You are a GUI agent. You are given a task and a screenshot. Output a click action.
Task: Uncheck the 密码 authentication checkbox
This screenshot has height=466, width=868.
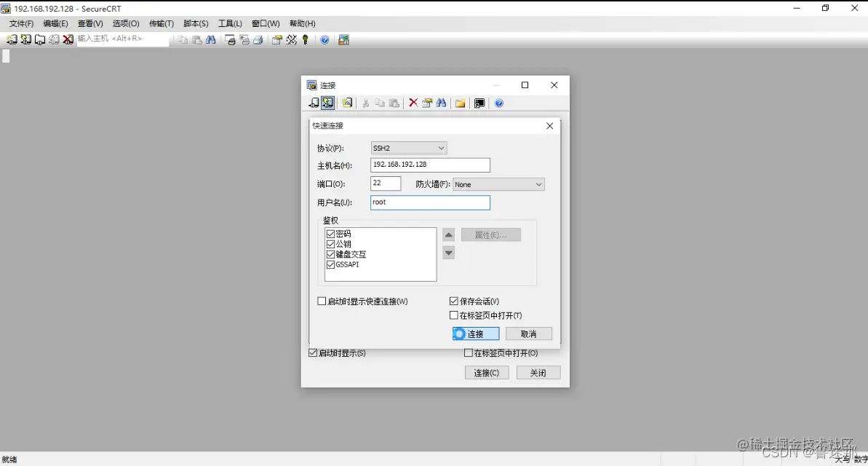point(330,234)
